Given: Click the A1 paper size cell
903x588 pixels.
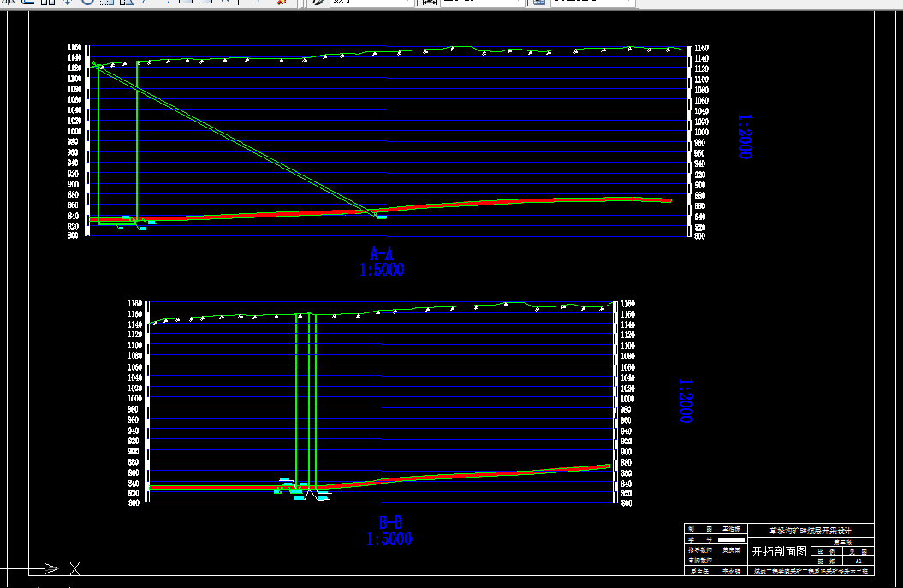Looking at the screenshot, I should click(858, 561).
